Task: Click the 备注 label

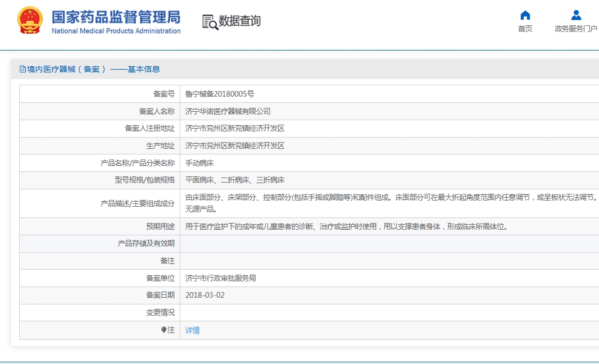Action: (167, 261)
